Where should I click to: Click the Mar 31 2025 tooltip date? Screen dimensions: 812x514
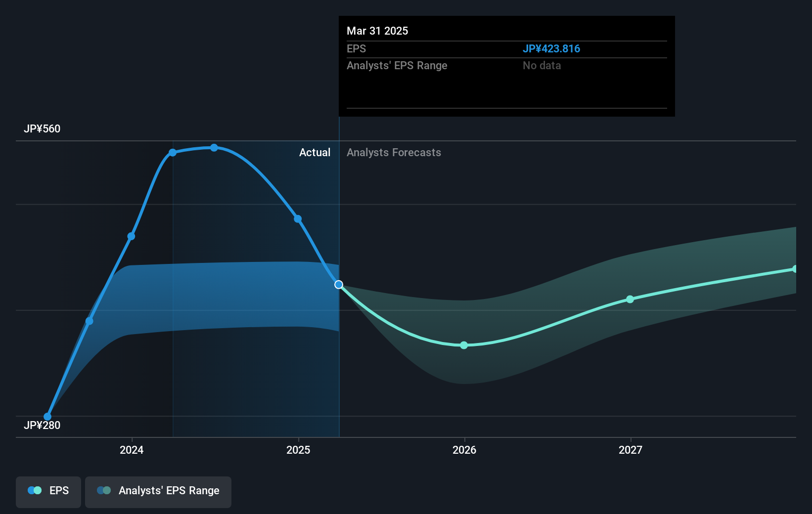(377, 31)
